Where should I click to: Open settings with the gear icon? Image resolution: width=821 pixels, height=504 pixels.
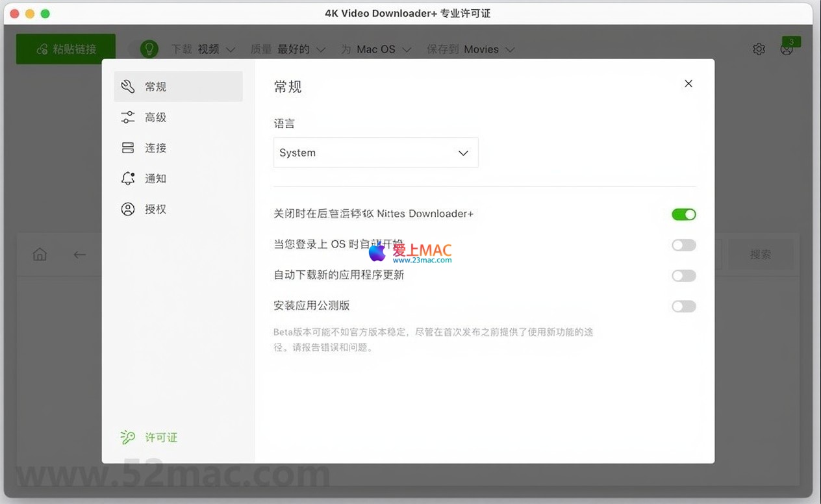click(759, 49)
